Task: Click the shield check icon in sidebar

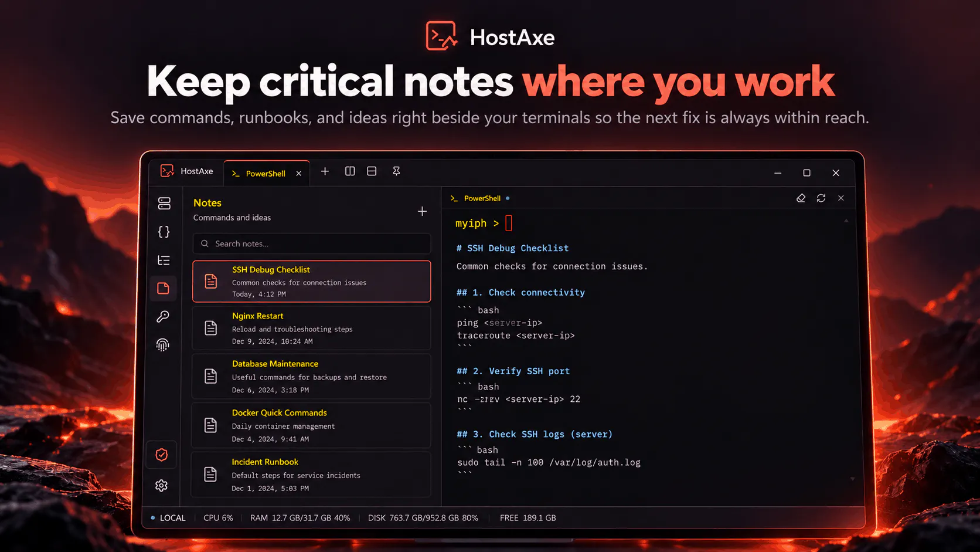Action: (x=162, y=455)
